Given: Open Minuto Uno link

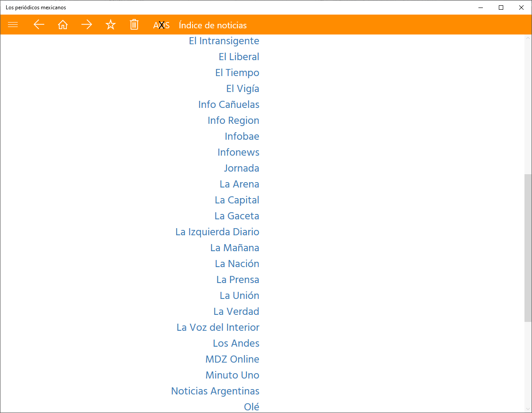Looking at the screenshot, I should 232,375.
